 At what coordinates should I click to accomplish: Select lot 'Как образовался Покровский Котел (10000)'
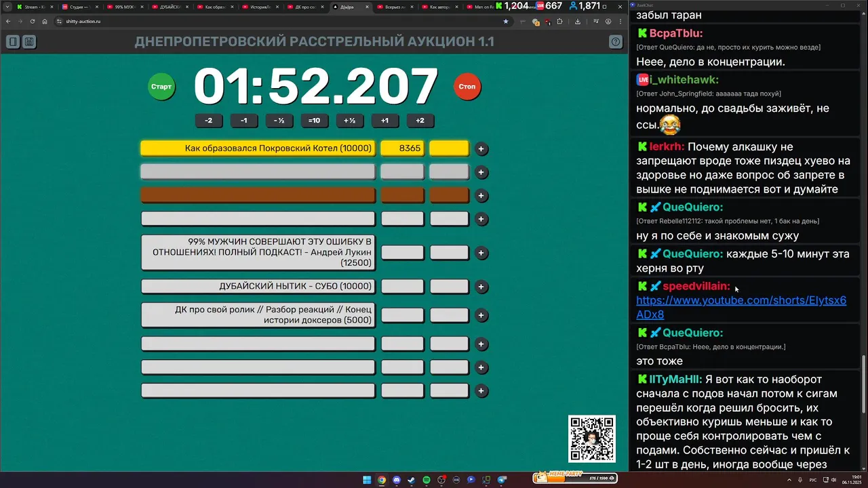click(258, 148)
